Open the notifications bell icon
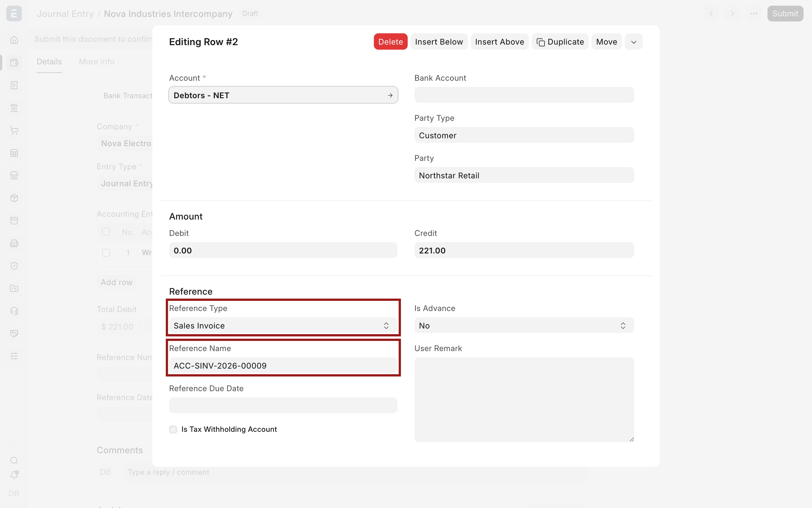 pos(14,475)
